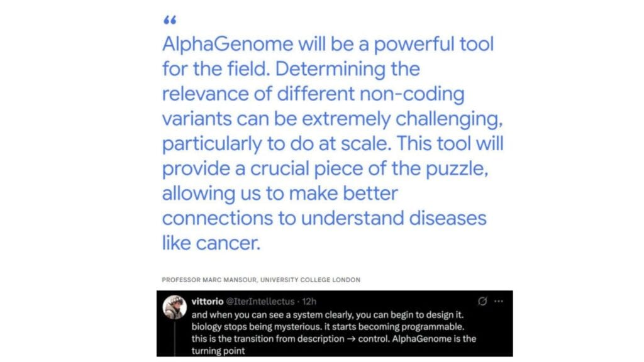Click 'biology stops being mysterious' tweet line
Viewport: 644px width, 362px height.
pyautogui.click(x=255, y=327)
